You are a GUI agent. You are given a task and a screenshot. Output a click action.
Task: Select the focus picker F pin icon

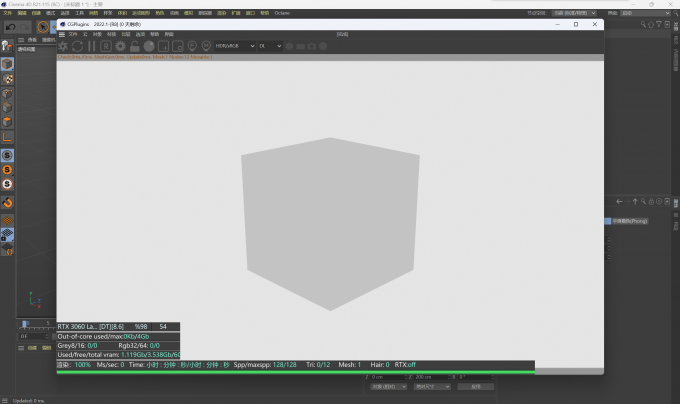click(x=192, y=46)
